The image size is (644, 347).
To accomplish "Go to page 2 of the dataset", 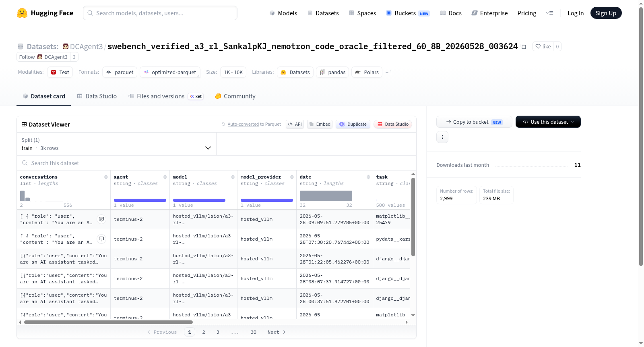I will click(204, 332).
